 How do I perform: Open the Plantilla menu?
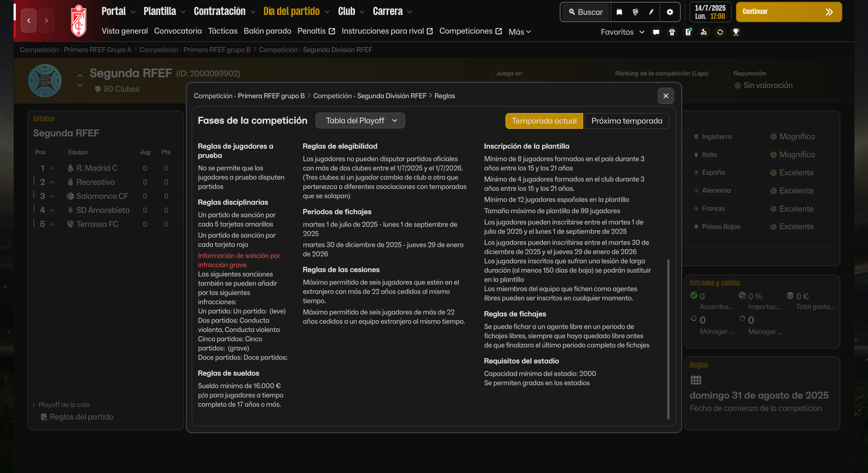coord(164,11)
